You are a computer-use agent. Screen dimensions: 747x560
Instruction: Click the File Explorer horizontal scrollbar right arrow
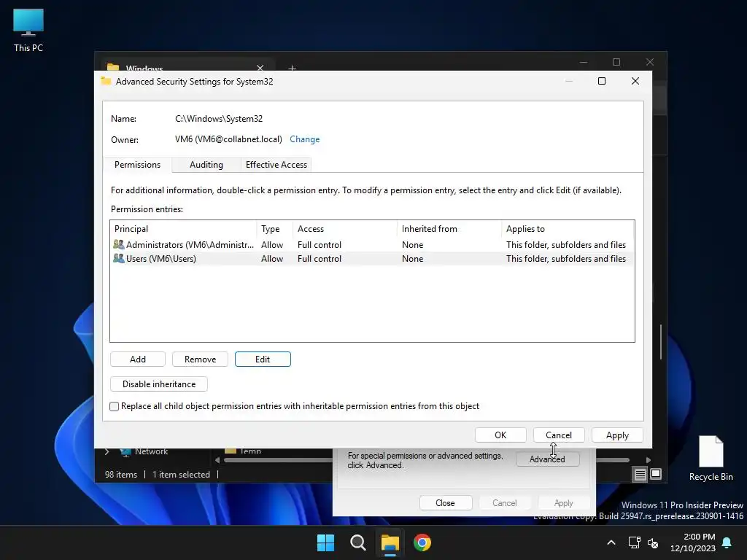649,460
